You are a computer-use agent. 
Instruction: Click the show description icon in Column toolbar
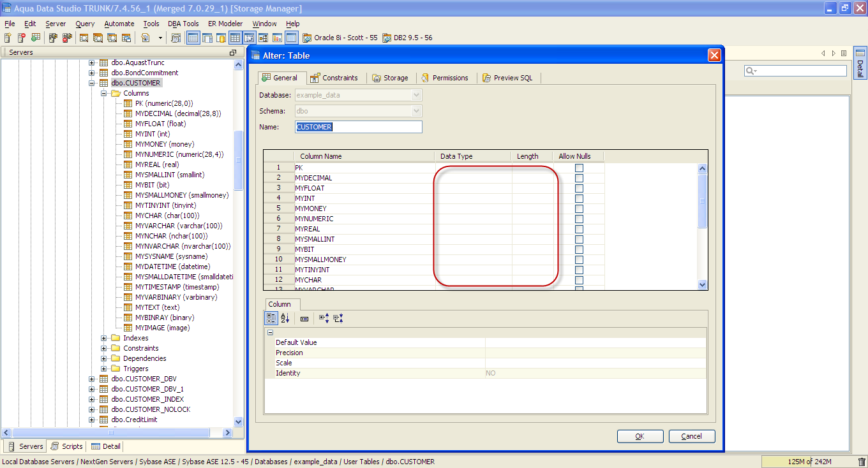(x=304, y=318)
